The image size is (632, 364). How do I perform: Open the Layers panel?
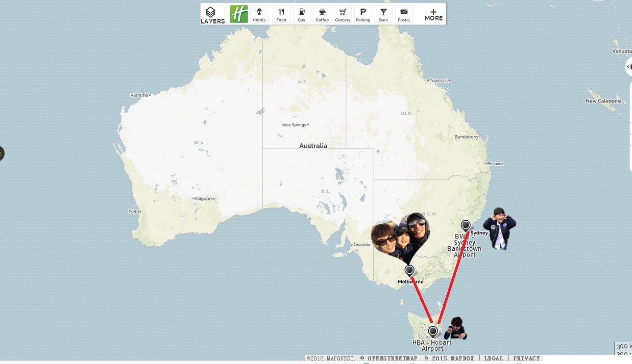[212, 14]
